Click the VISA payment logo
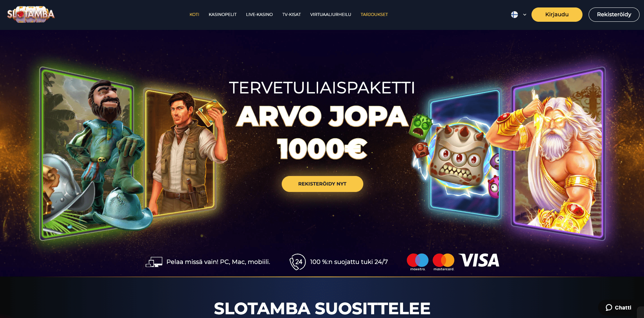 click(479, 260)
